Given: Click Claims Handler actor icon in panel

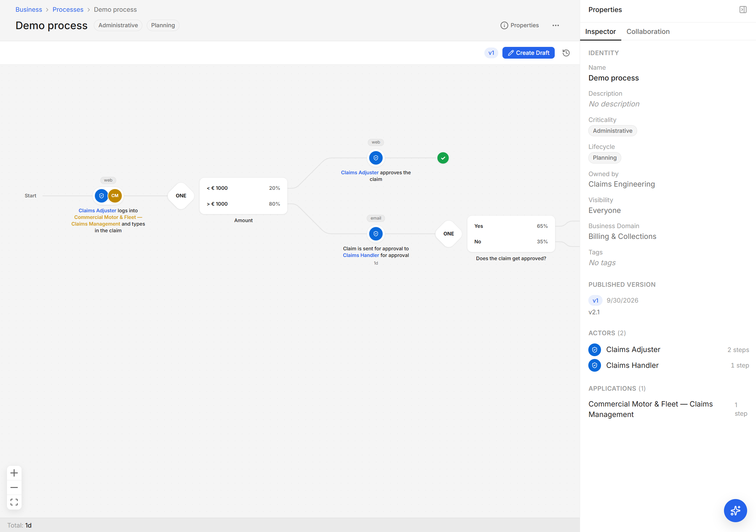Looking at the screenshot, I should coord(594,365).
